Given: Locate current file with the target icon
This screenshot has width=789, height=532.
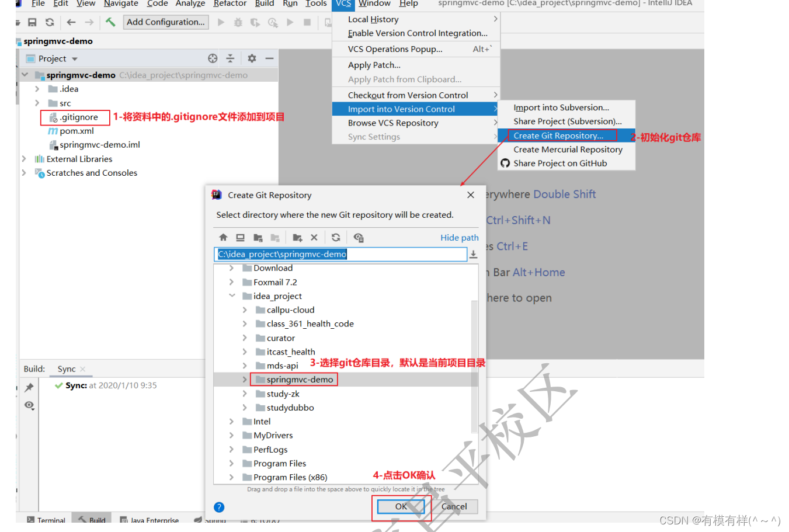Looking at the screenshot, I should click(x=213, y=58).
